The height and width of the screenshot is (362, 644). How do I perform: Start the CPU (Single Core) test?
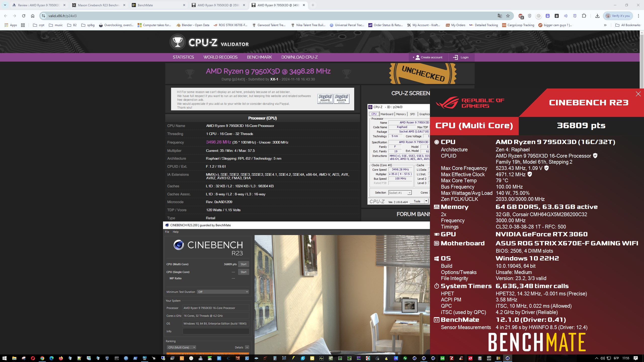(244, 272)
